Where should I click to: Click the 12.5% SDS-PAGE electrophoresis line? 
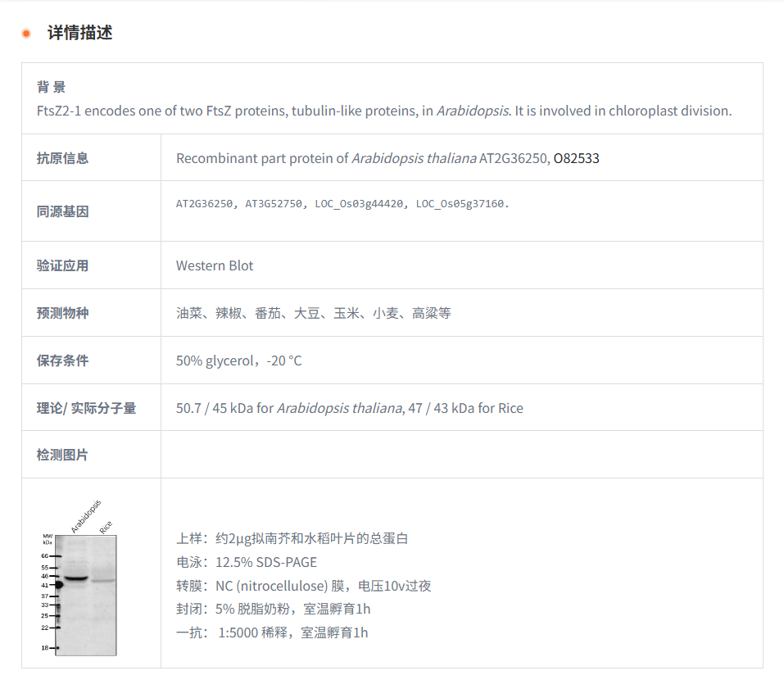(x=246, y=562)
